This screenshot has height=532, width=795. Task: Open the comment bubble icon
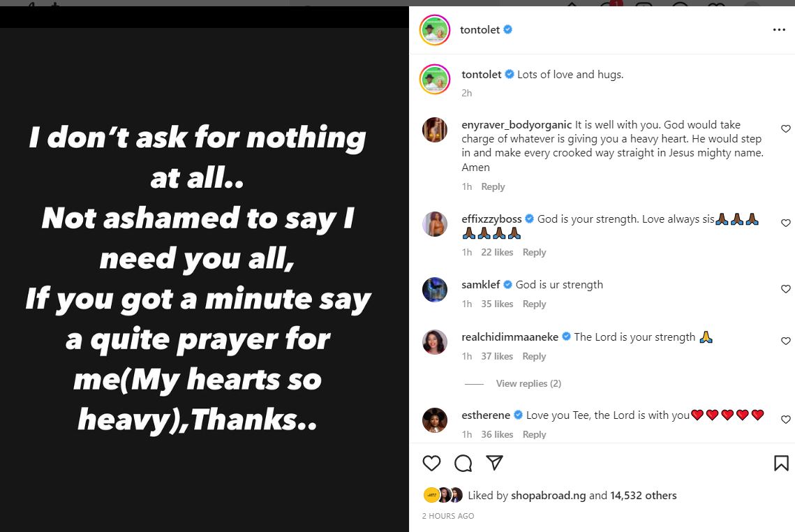pyautogui.click(x=463, y=463)
